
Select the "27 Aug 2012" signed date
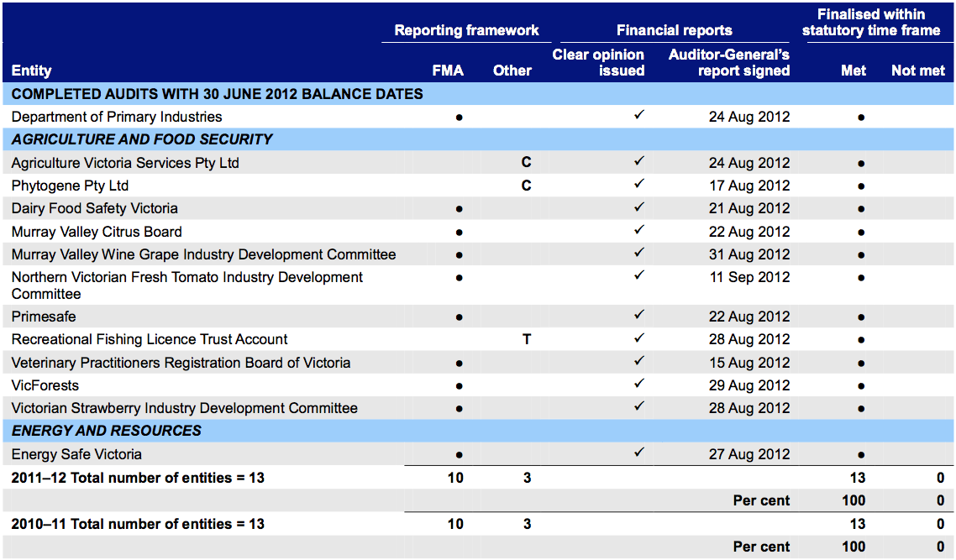(x=749, y=454)
